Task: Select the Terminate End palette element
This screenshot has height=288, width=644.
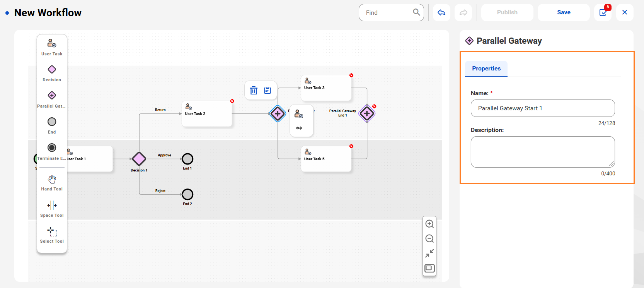Action: (52, 152)
